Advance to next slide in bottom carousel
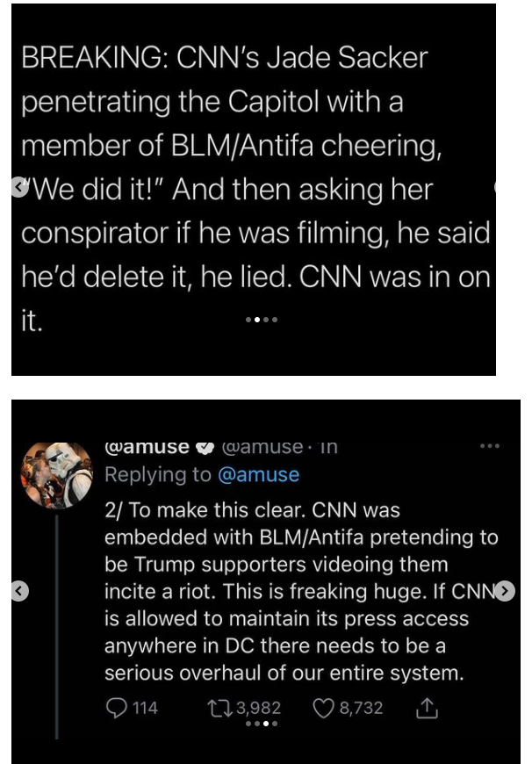The image size is (532, 764). (504, 592)
